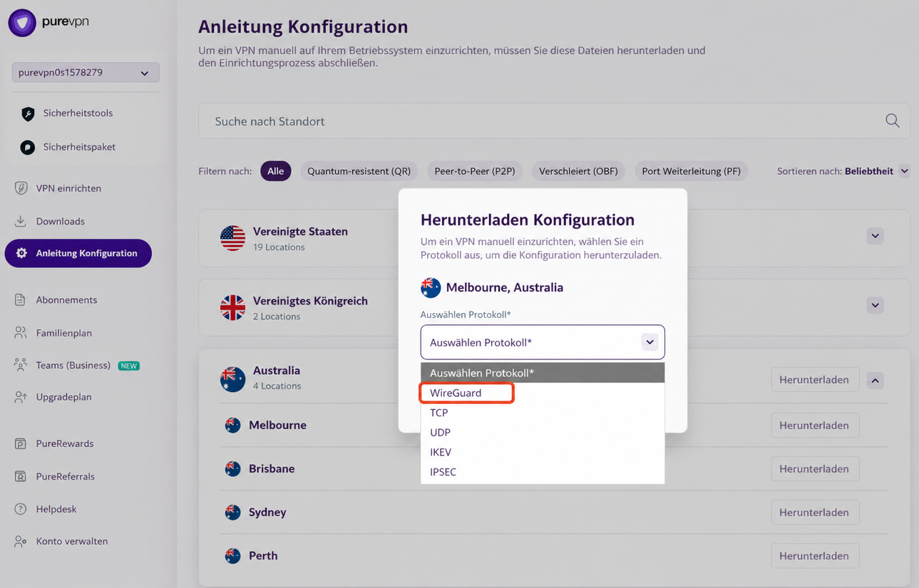Click the magnifier search icon

[892, 120]
